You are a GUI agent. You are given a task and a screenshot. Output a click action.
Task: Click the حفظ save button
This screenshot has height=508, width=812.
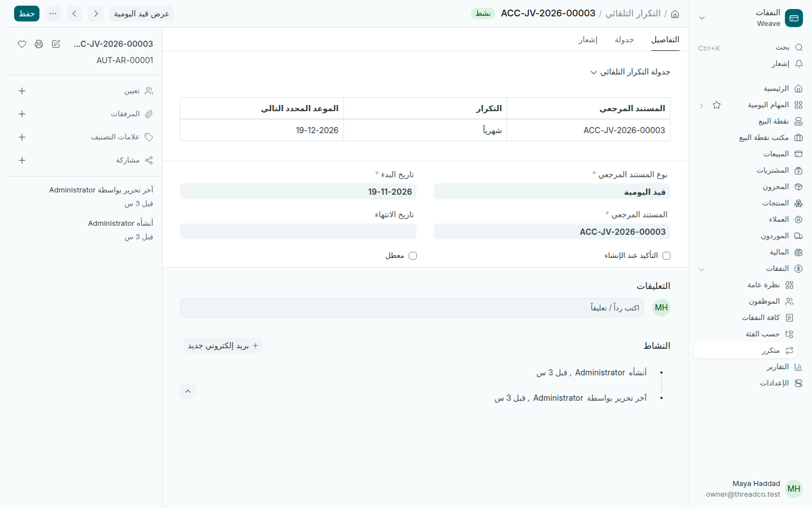point(27,14)
